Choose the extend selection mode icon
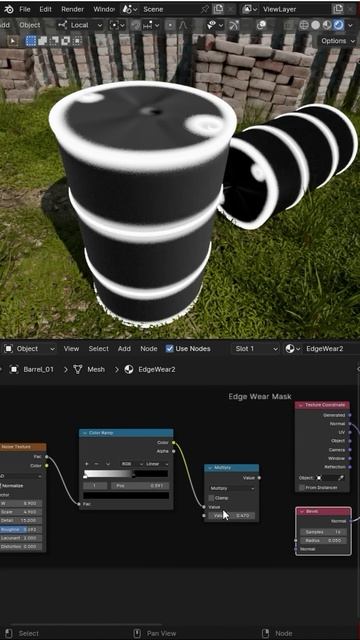The image size is (360, 640). pyautogui.click(x=42, y=41)
